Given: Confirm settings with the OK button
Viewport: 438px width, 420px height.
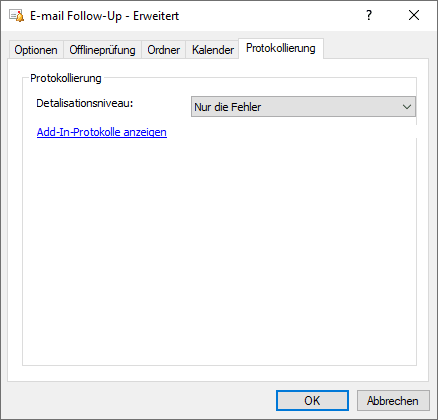Looking at the screenshot, I should click(x=312, y=400).
